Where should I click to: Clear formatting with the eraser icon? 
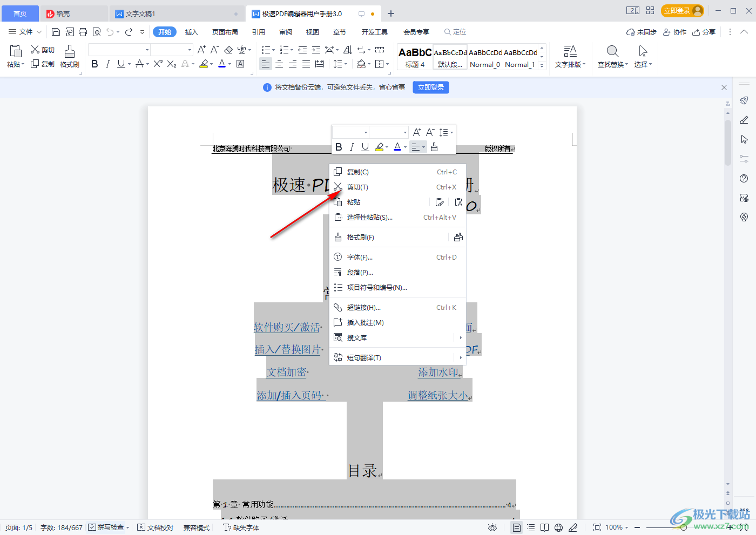[x=228, y=50]
